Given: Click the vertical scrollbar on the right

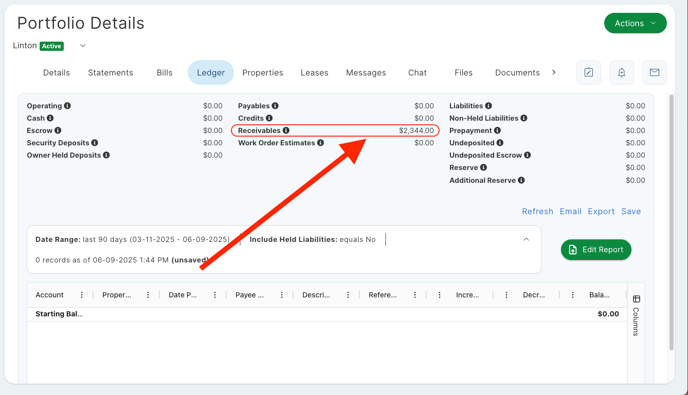Looking at the screenshot, I should coord(671,222).
